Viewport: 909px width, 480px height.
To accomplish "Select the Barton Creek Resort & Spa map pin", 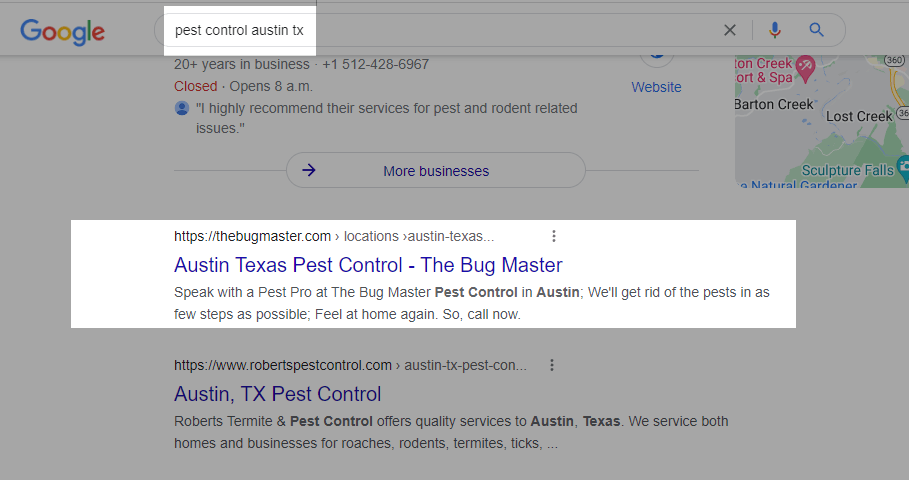I will coord(804,68).
